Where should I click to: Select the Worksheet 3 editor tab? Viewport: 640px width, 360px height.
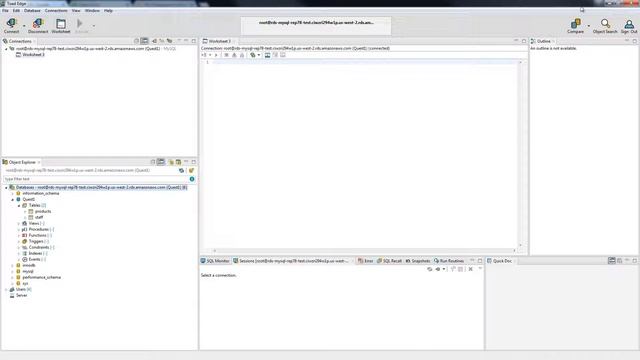tap(219, 41)
